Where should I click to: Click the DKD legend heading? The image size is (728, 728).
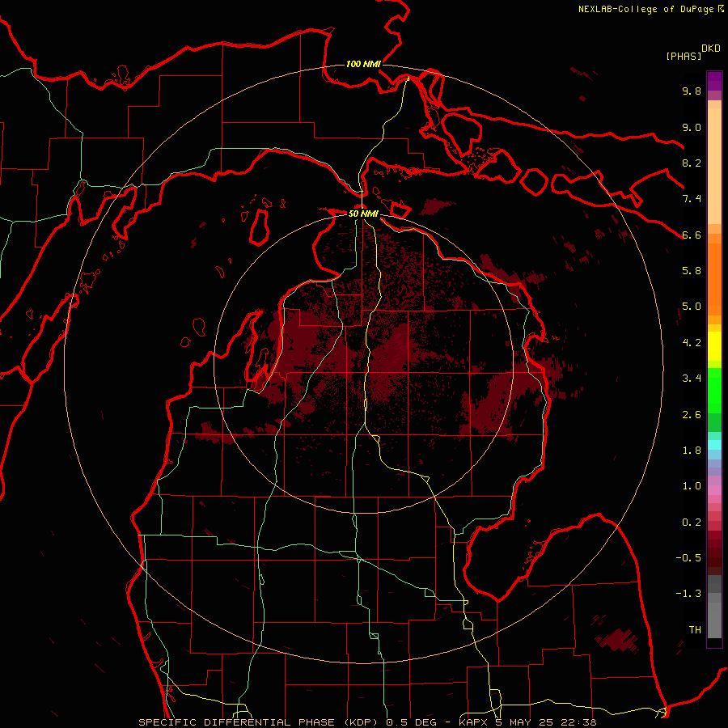tap(710, 49)
